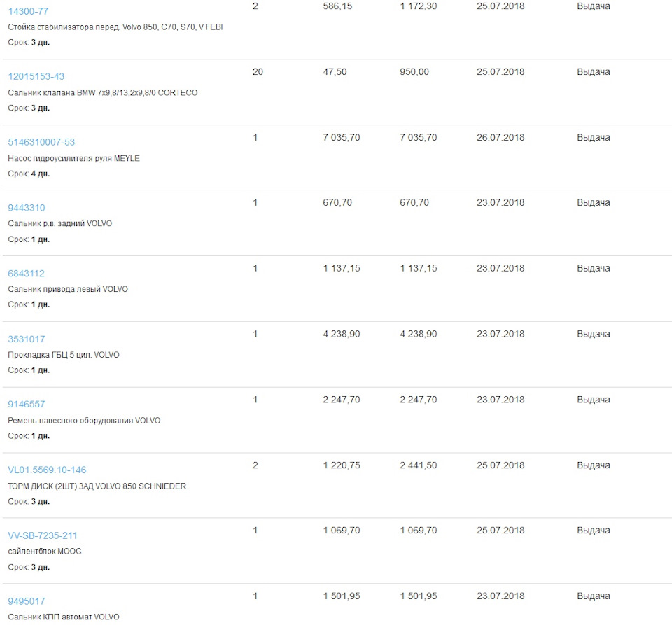Select part number 9443310 link
The height and width of the screenshot is (625, 672).
[x=26, y=208]
